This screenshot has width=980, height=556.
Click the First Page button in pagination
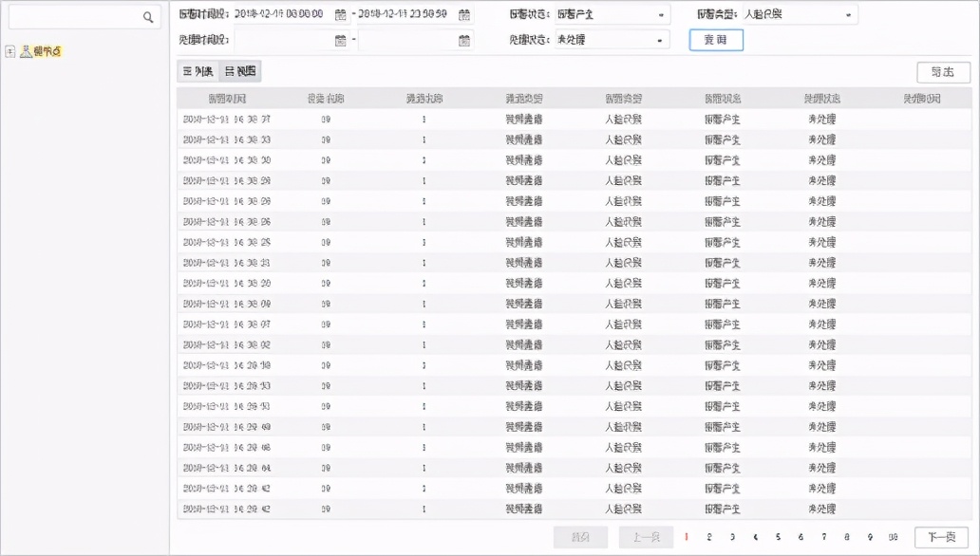click(579, 536)
